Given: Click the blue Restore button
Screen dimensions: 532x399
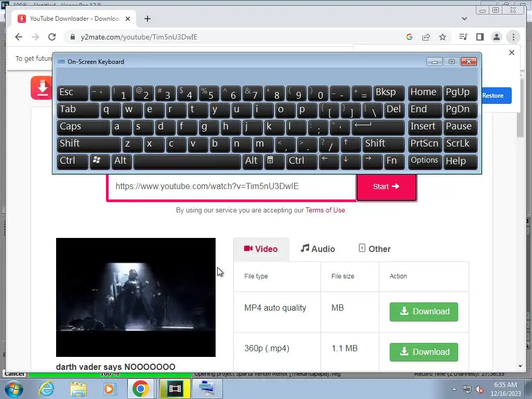Looking at the screenshot, I should pos(496,96).
